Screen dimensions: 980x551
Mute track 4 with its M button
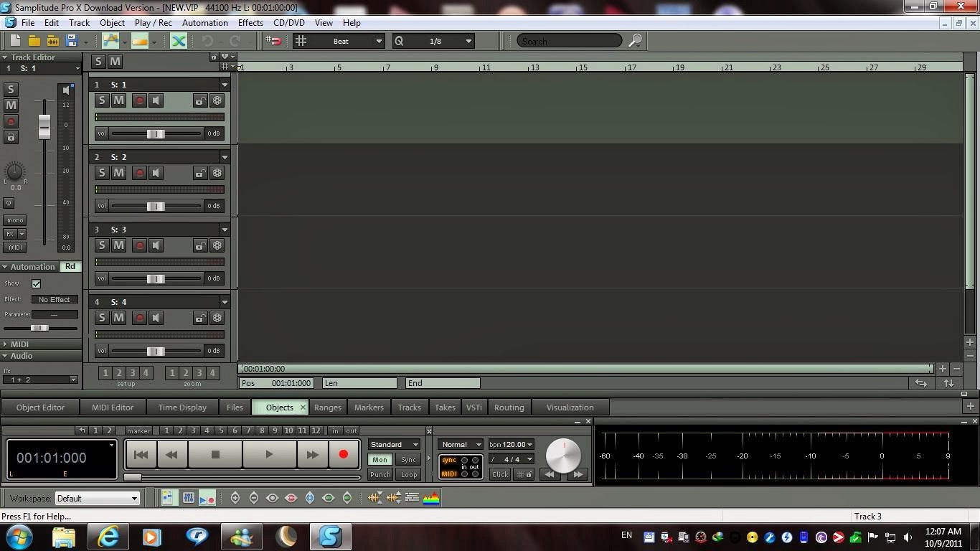[x=119, y=318]
